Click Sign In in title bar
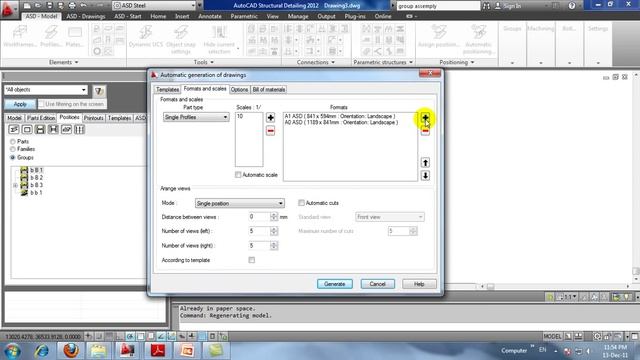Image resolution: width=640 pixels, height=360 pixels. (x=508, y=6)
